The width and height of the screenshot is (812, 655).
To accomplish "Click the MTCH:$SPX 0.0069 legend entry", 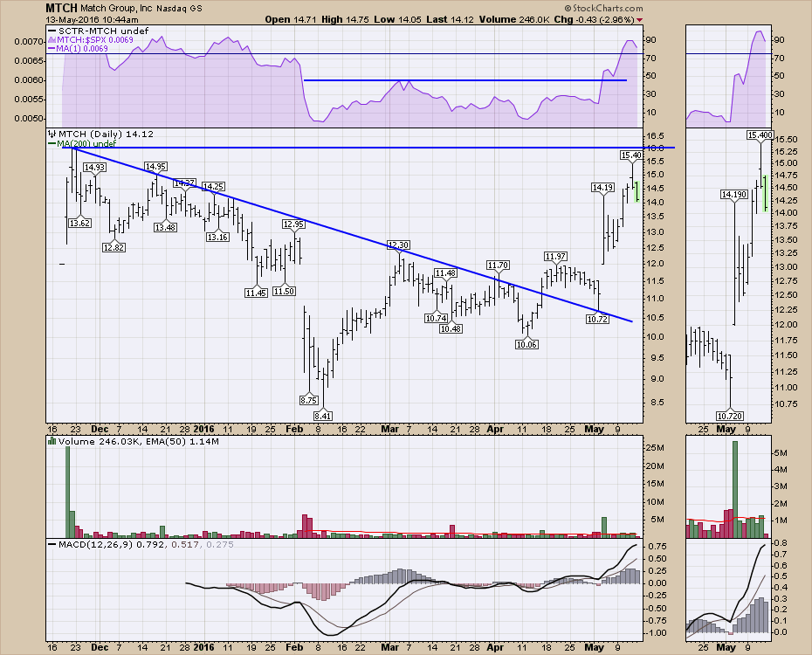I will [91, 40].
